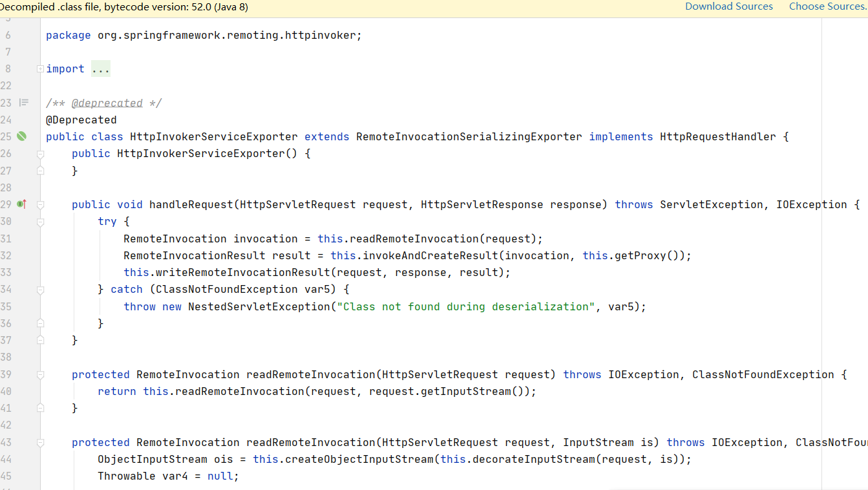
Task: Click the var5 argument on line 35
Action: (621, 306)
